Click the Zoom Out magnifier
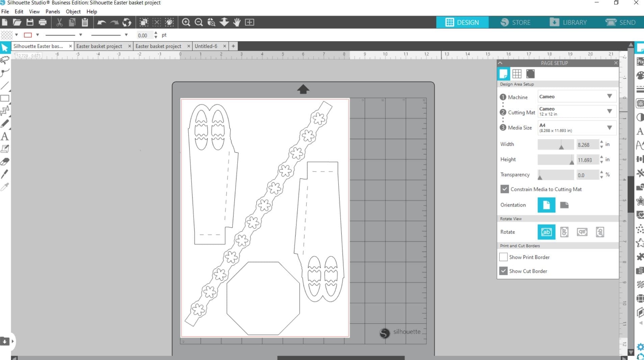Viewport: 644px width, 360px height. pos(199,22)
